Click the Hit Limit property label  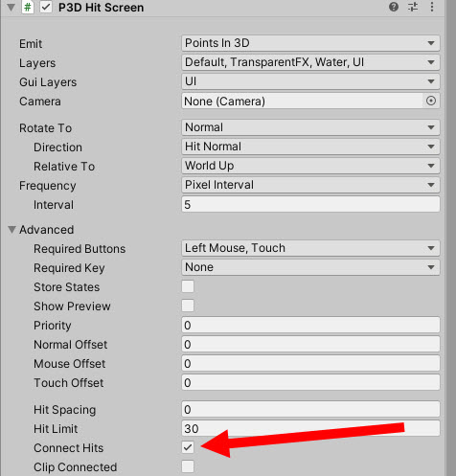(x=56, y=429)
